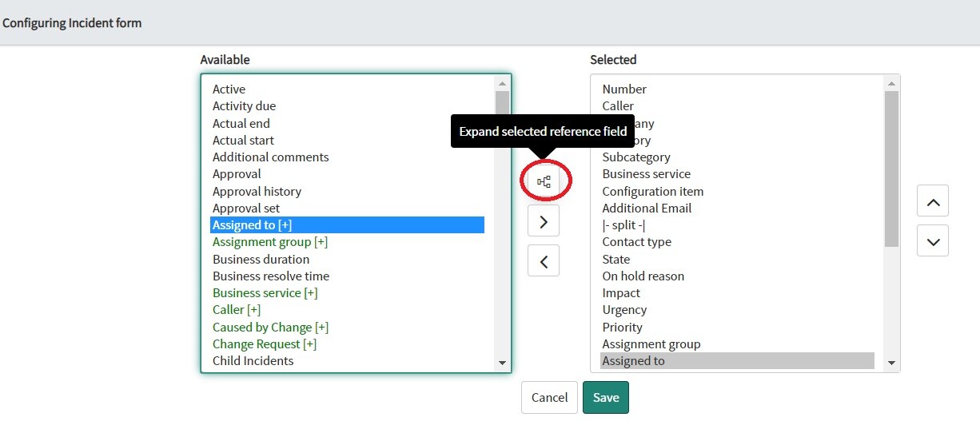Select Activity due in Available list
Image resolution: width=980 pixels, height=425 pixels.
pyautogui.click(x=347, y=106)
